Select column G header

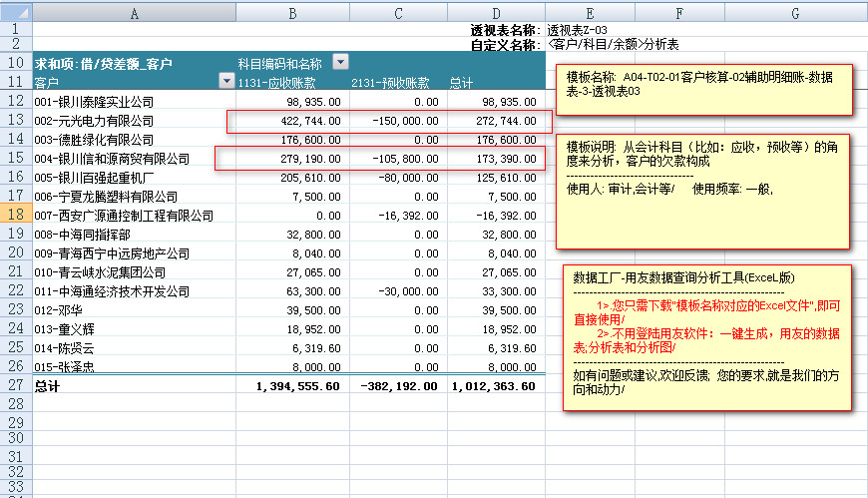tap(794, 13)
